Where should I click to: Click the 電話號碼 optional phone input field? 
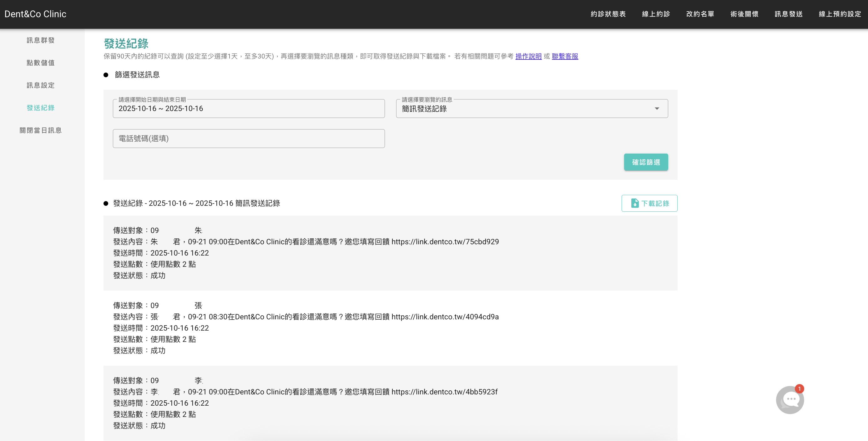tap(249, 138)
